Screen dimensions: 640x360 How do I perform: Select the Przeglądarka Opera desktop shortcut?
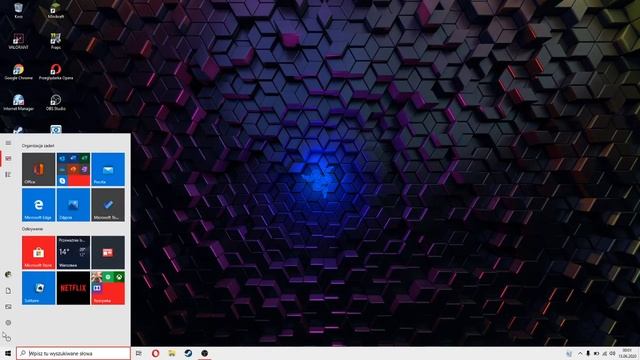coord(56,72)
